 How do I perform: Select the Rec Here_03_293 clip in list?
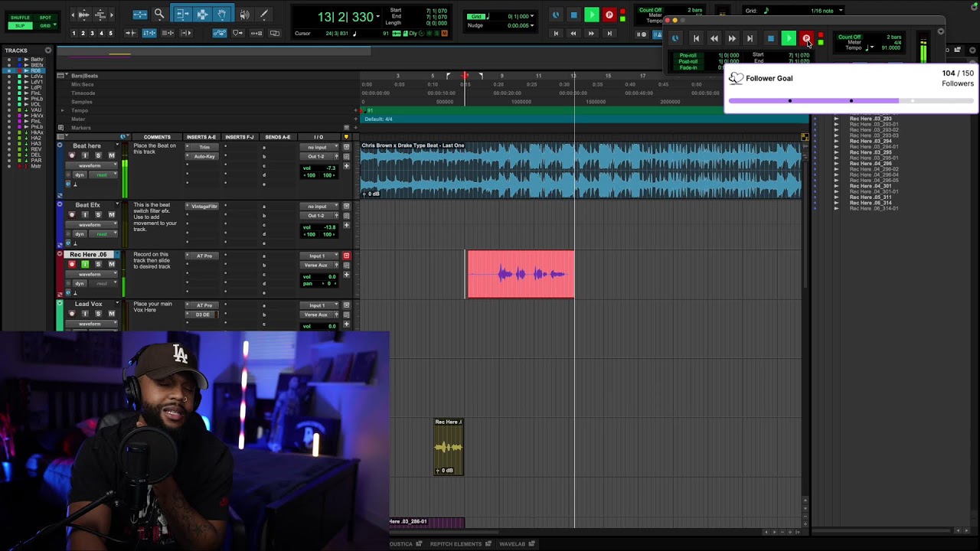871,119
